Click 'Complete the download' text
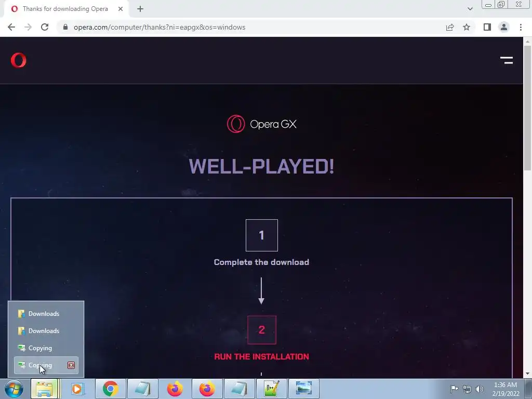532x399 pixels. [x=261, y=262]
